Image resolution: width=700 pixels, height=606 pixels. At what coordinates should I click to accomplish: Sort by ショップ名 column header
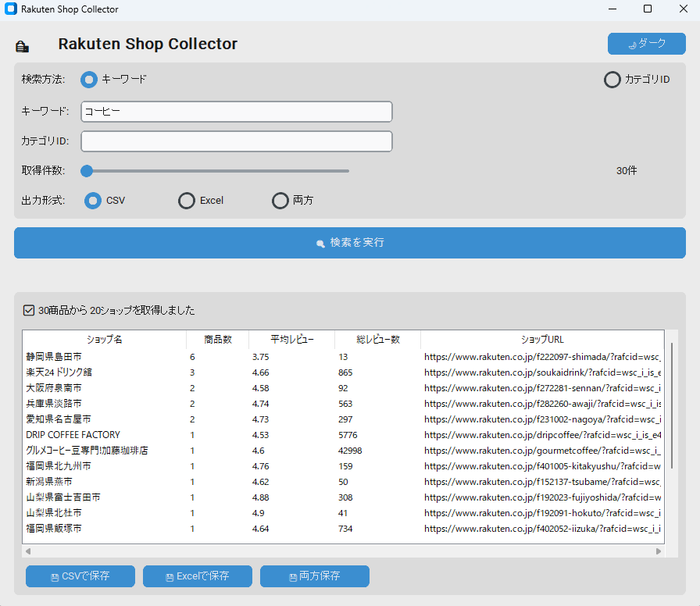coord(104,339)
